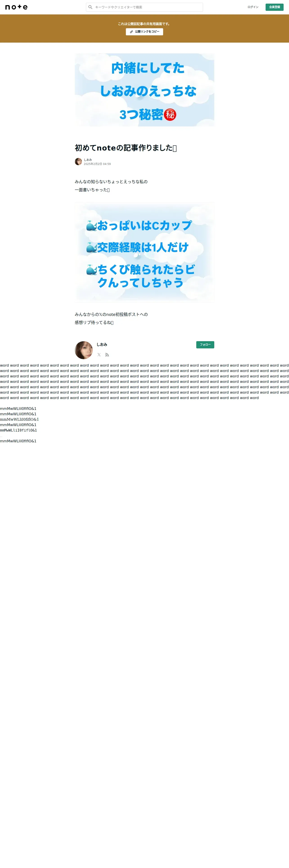The width and height of the screenshot is (289, 868).
Task: Open the header image 内緒にしてた
Action: point(144,90)
